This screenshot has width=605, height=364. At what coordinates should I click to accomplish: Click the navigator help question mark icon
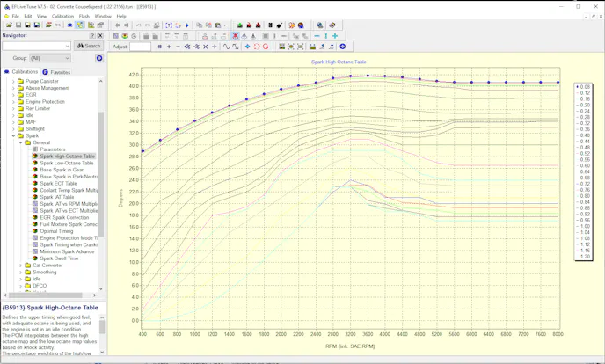click(93, 36)
